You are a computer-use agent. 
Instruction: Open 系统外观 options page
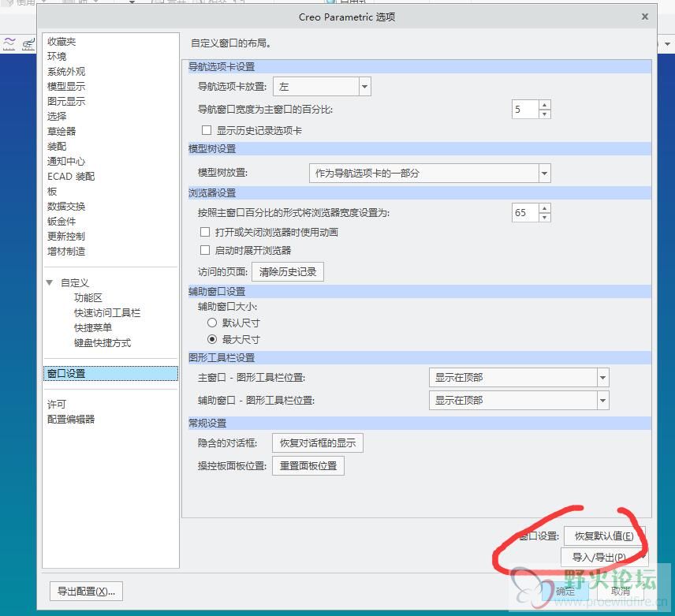pyautogui.click(x=66, y=72)
